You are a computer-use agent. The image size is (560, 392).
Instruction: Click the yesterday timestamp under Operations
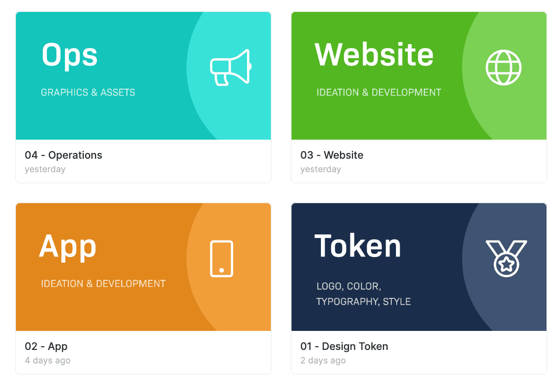point(45,169)
